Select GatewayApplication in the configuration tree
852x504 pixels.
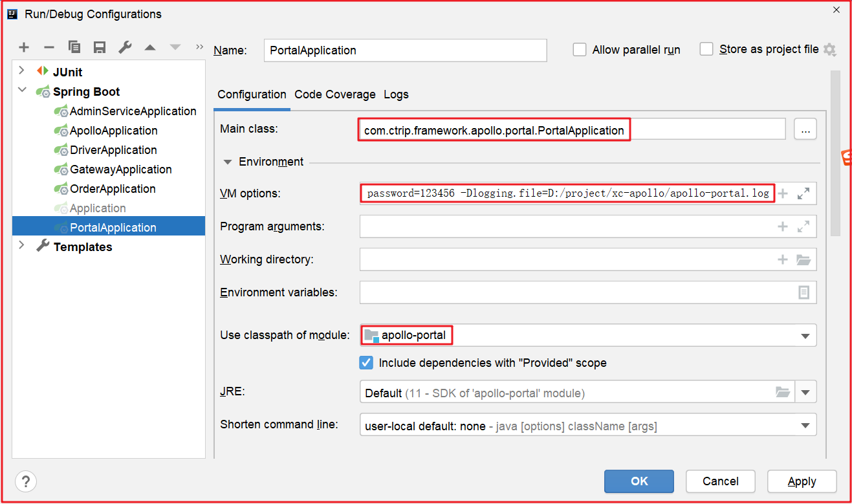120,170
